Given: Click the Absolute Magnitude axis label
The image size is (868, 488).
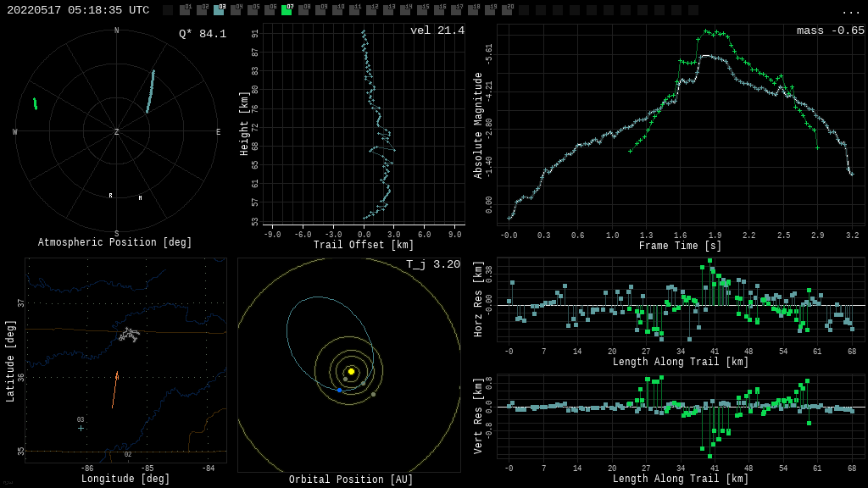Looking at the screenshot, I should (x=478, y=125).
